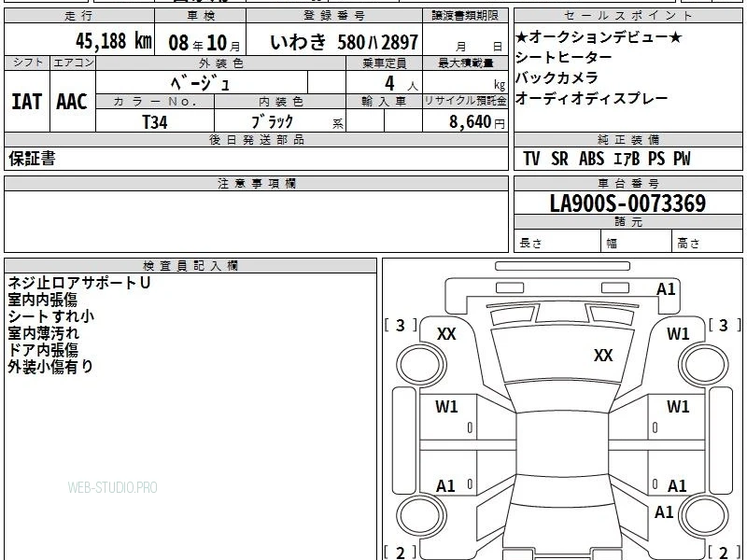
Task: Click the 後日発送部品 header
Action: click(256, 140)
